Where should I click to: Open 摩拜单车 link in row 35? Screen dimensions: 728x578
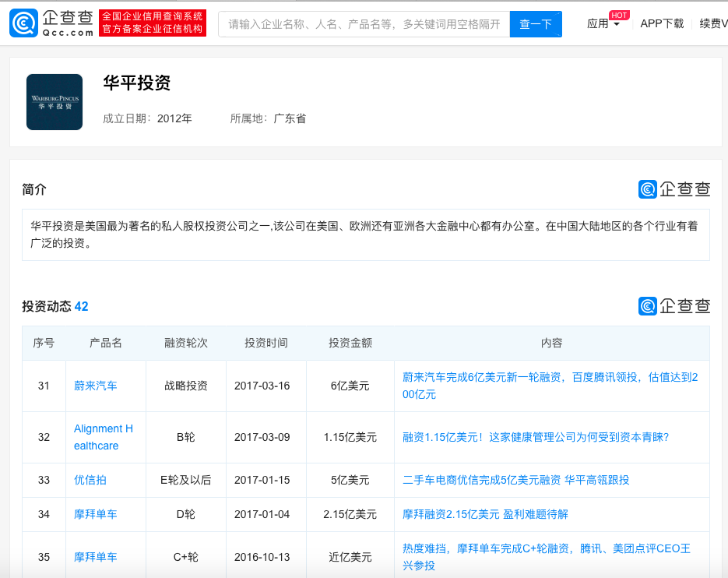(x=95, y=557)
